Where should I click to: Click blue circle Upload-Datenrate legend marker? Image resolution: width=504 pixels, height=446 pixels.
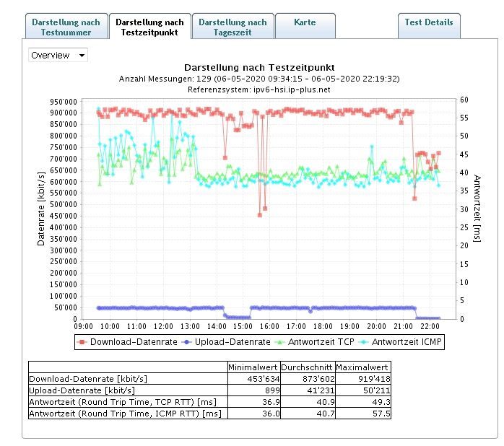pos(187,342)
